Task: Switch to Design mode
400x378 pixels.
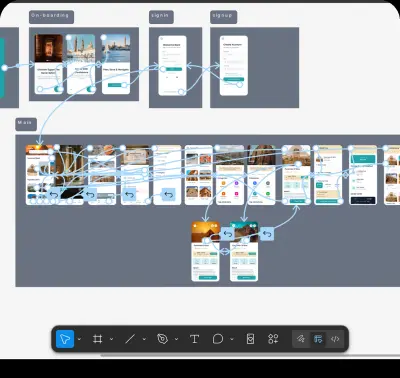Action: tap(318, 339)
